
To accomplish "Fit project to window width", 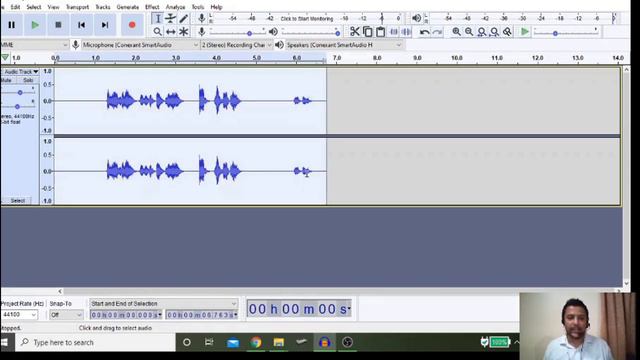I will [x=494, y=31].
